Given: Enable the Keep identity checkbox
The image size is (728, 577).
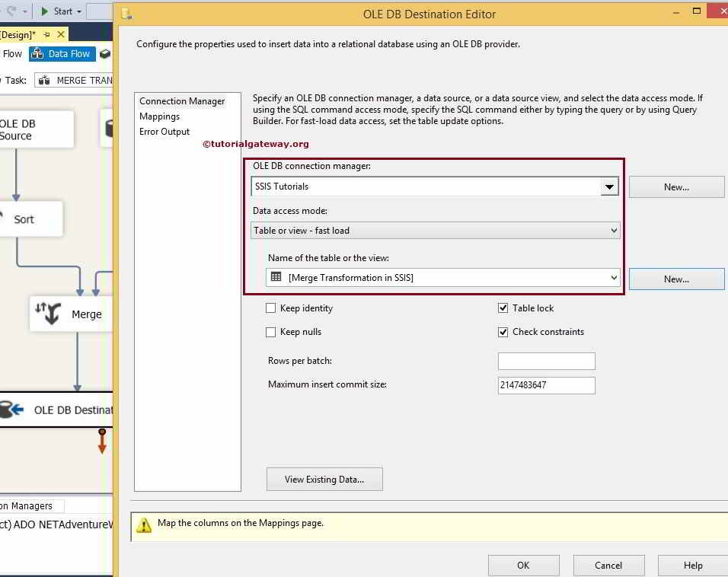Looking at the screenshot, I should click(270, 308).
